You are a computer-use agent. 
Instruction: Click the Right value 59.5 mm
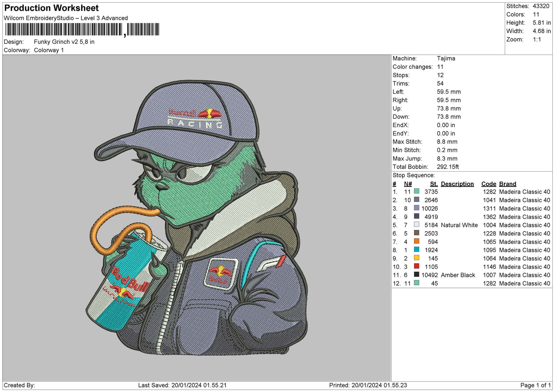click(x=449, y=100)
